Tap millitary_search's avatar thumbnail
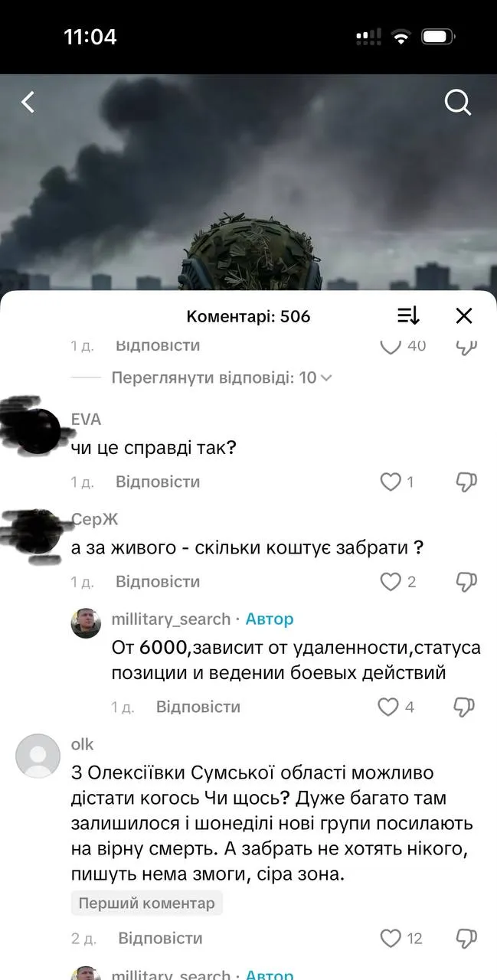 86,623
